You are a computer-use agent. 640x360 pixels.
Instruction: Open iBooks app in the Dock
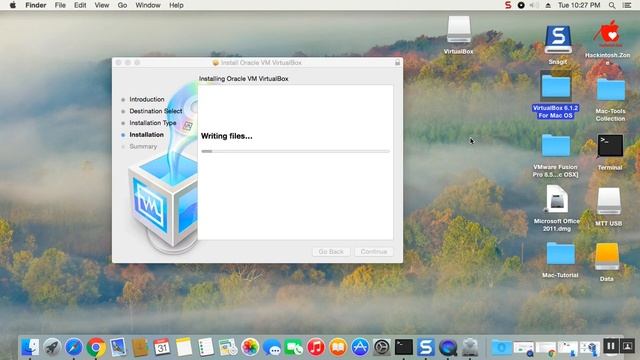(338, 347)
